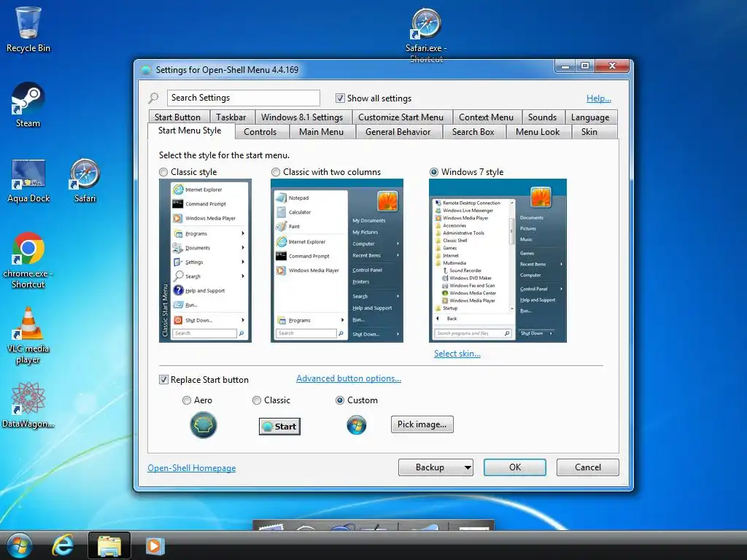747x560 pixels.
Task: Launch Windows Media Player from the taskbar
Action: click(x=155, y=545)
